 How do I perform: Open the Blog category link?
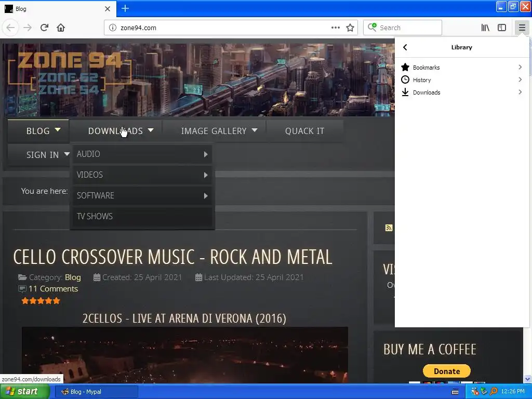[73, 277]
